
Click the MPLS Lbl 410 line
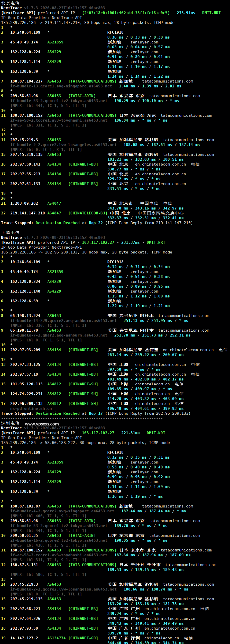[x=48, y=545]
